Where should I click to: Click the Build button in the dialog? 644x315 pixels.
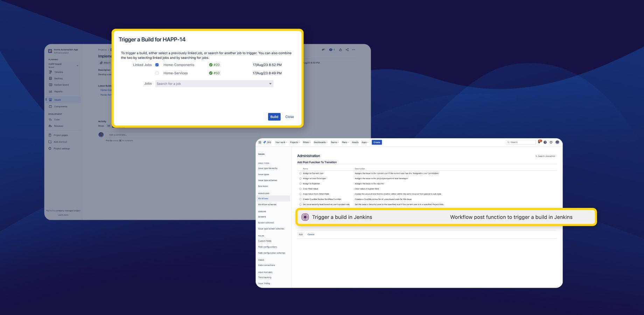click(x=274, y=117)
